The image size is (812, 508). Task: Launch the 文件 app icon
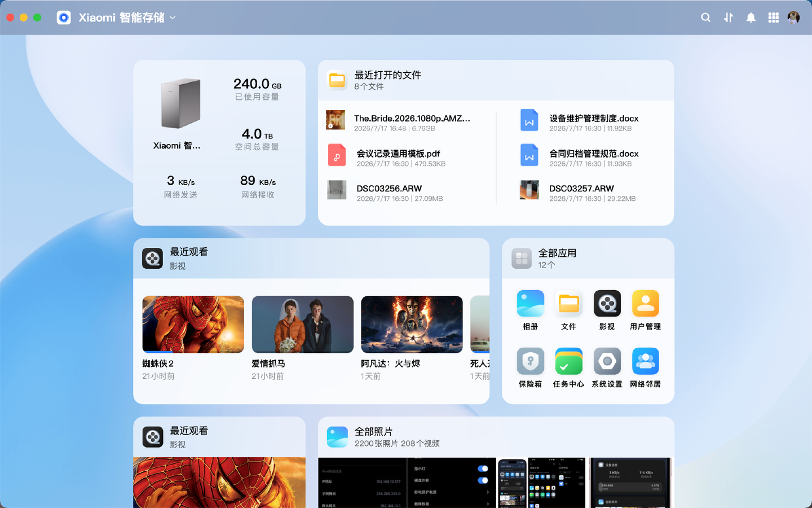coord(569,304)
